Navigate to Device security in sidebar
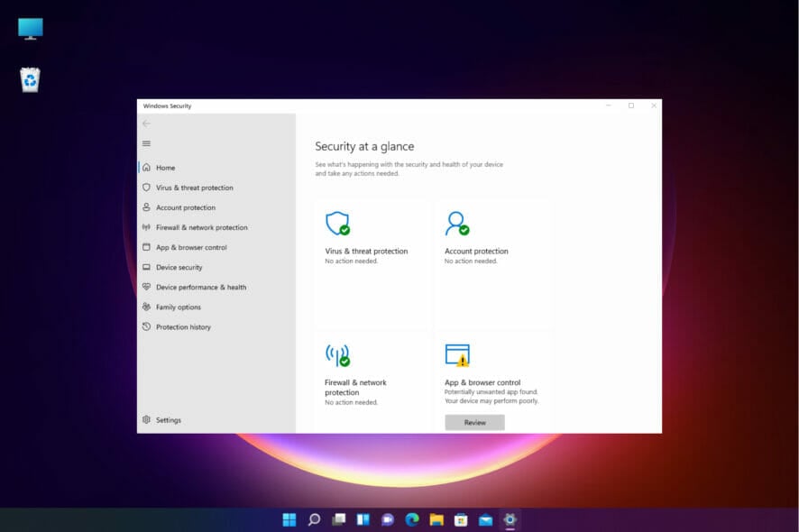The image size is (799, 532). tap(179, 267)
